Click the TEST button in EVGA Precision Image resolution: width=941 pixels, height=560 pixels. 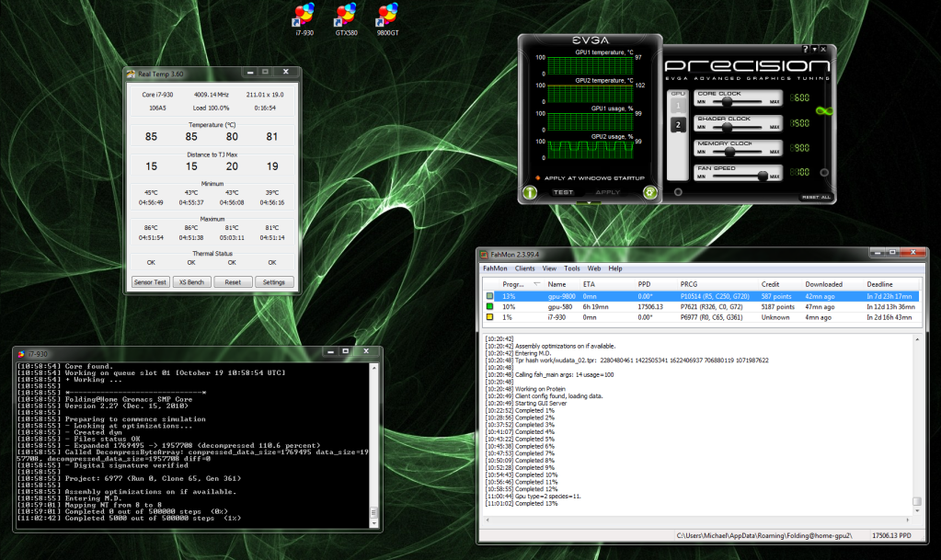(563, 192)
